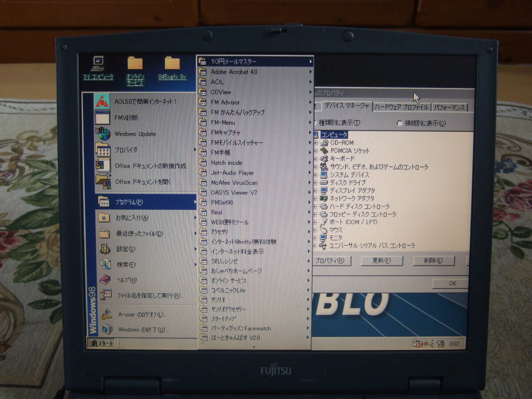The image size is (532, 399).
Task: Confirm with the OK button
Action: coord(450,283)
